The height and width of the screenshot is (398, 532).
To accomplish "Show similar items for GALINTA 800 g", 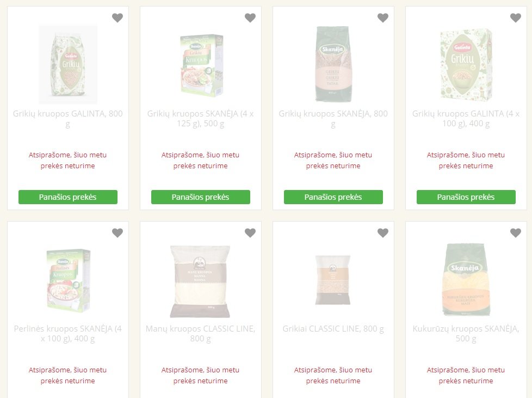I will click(x=68, y=197).
